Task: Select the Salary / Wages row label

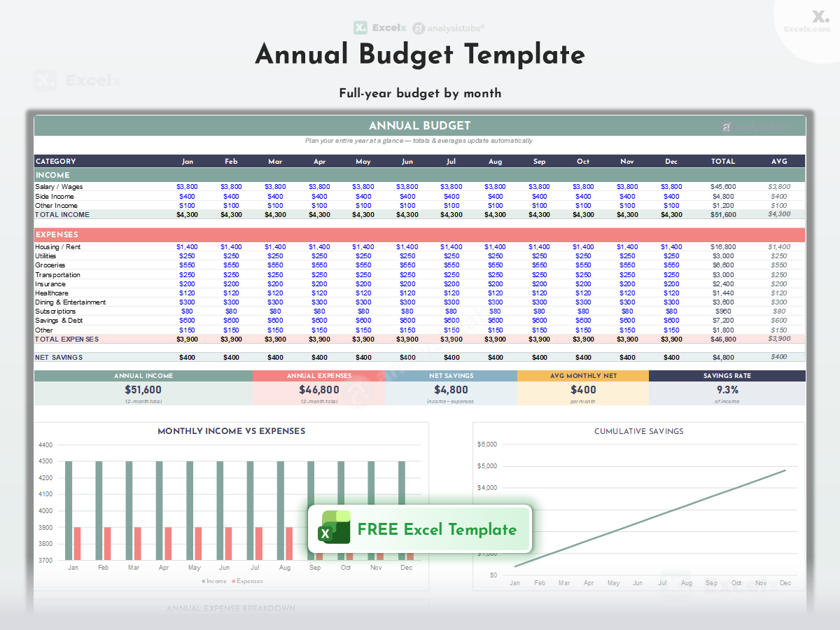Action: [x=59, y=187]
